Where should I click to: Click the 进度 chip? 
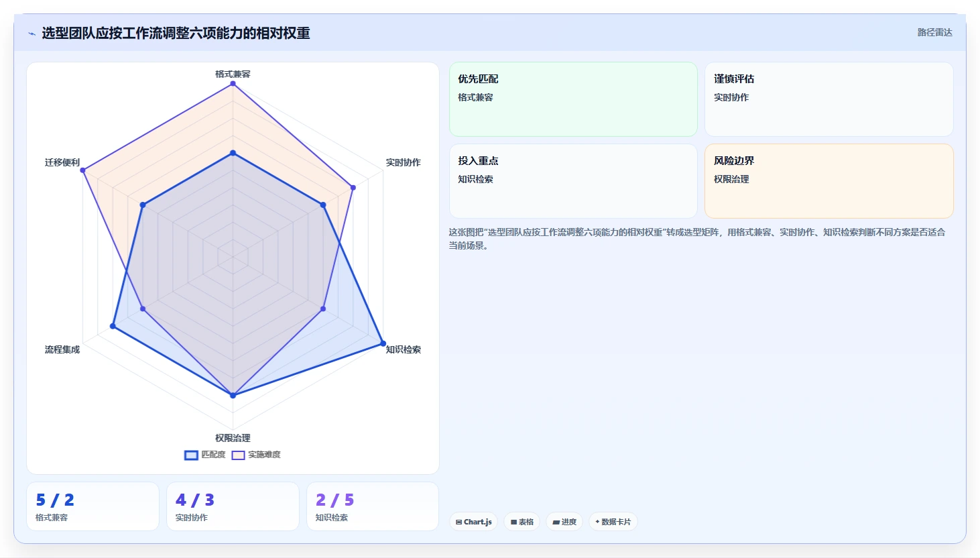[x=564, y=522]
